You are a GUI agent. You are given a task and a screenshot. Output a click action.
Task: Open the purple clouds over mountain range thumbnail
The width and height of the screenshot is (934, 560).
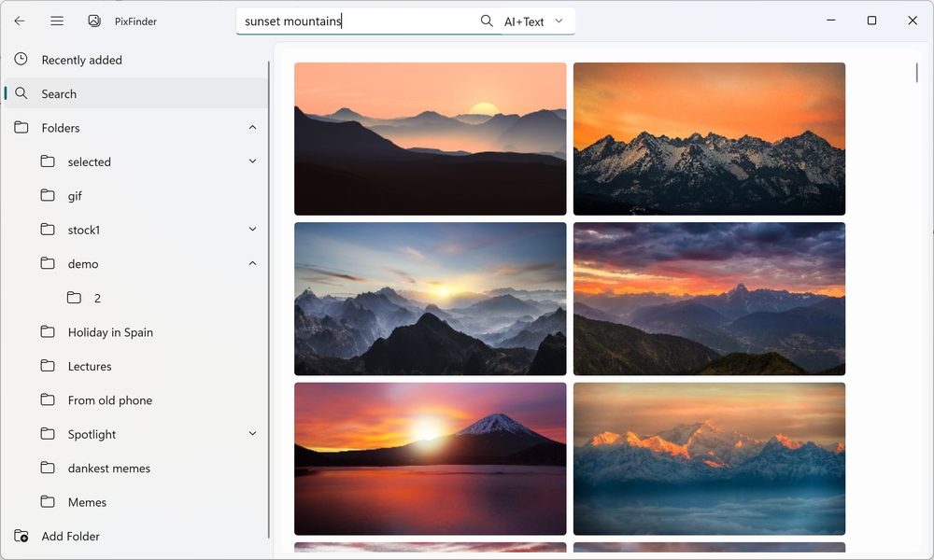tap(709, 299)
